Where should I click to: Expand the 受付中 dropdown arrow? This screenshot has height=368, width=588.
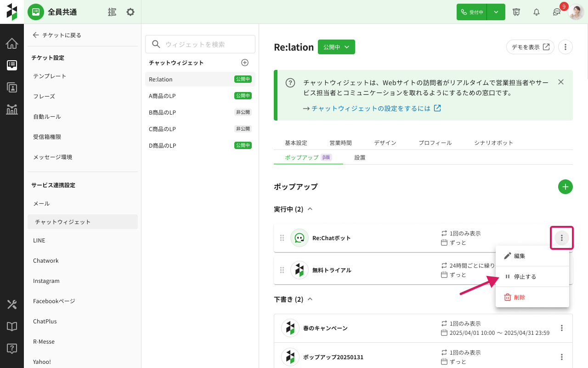(496, 12)
